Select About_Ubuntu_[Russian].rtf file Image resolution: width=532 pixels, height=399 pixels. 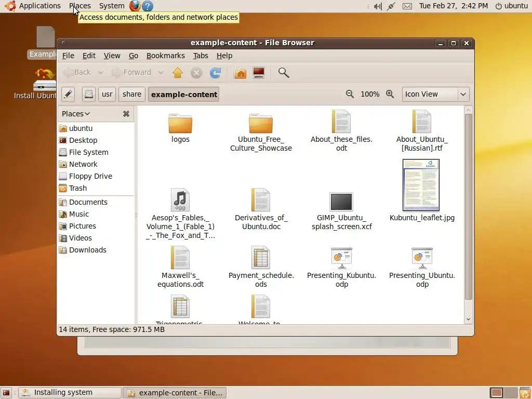pyautogui.click(x=422, y=131)
